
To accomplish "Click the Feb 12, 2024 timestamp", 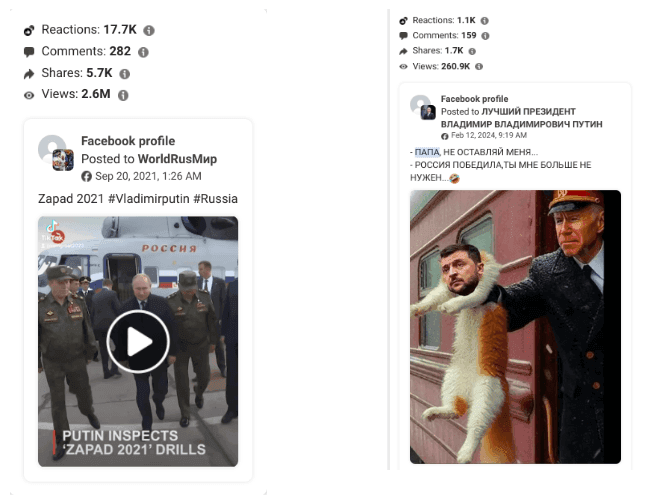I will (489, 135).
